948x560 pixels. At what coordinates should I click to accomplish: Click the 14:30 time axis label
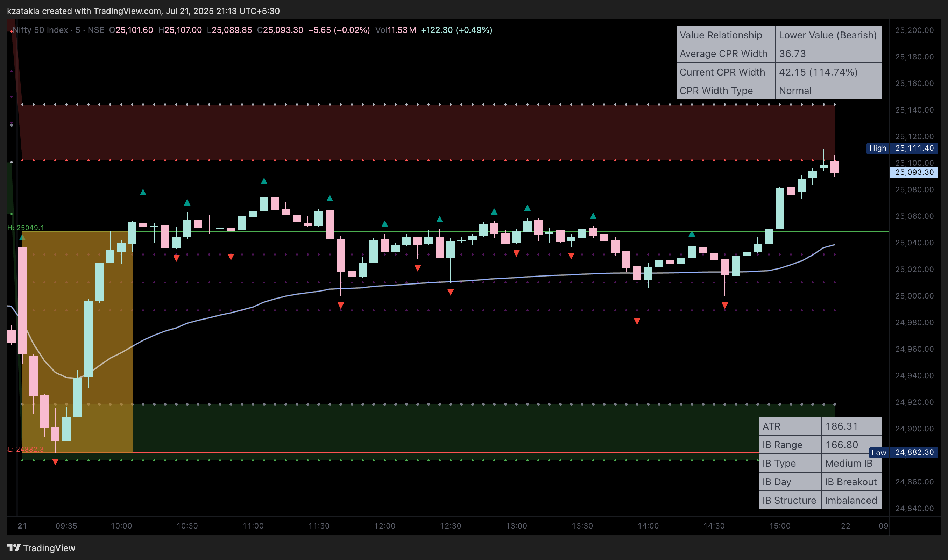714,526
